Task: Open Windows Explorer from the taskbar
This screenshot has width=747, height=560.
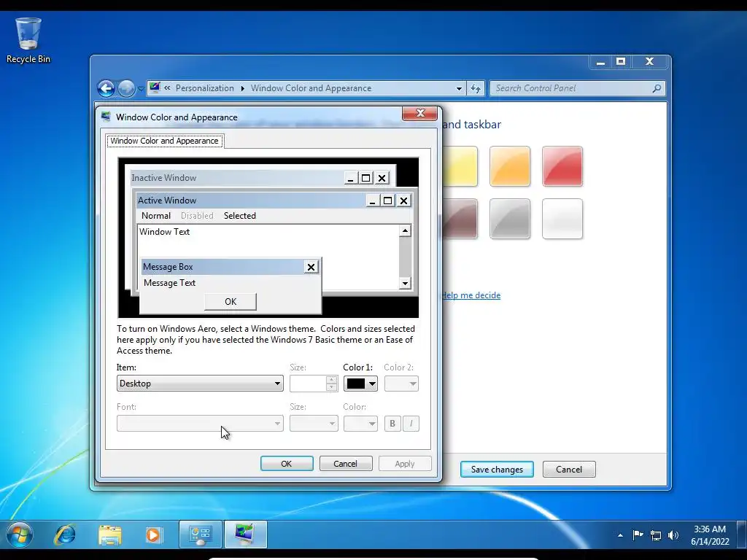Action: [109, 534]
